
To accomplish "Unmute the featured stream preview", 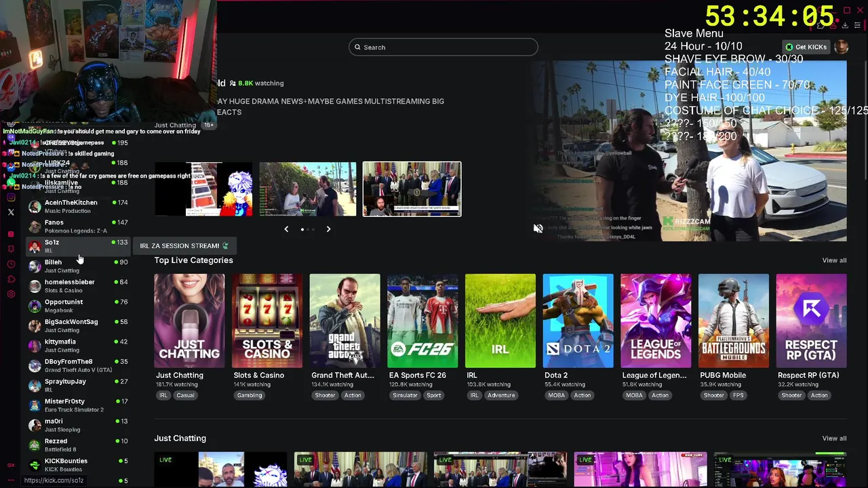I will pyautogui.click(x=538, y=229).
